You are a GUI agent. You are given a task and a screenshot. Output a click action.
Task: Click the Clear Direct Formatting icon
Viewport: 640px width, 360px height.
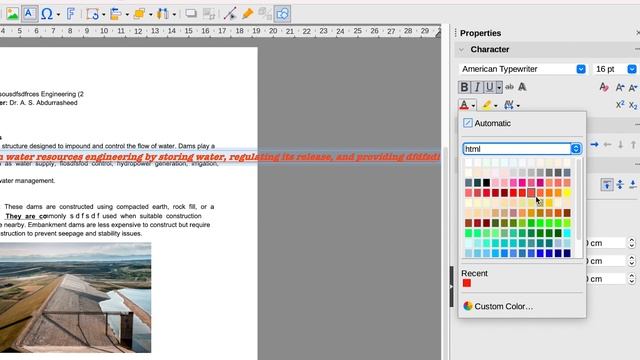(x=604, y=87)
